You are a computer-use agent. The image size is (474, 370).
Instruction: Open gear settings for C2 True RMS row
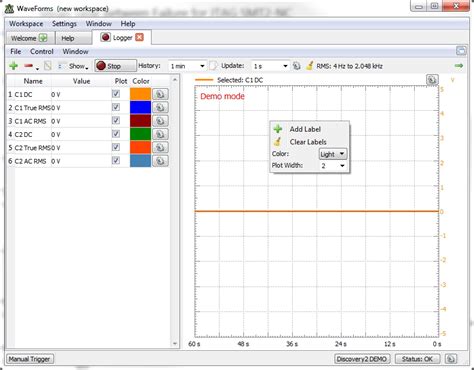160,148
